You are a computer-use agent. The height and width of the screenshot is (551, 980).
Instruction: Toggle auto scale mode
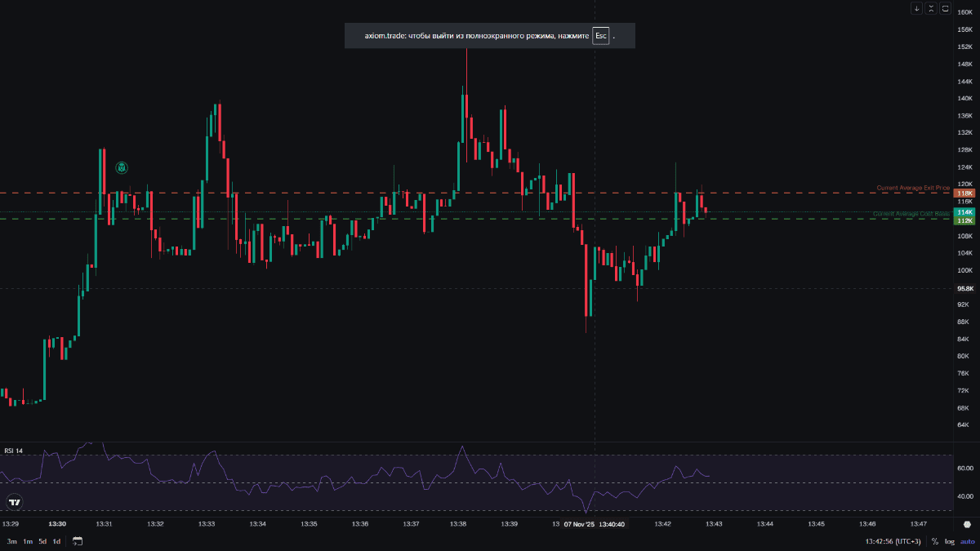coord(966,541)
